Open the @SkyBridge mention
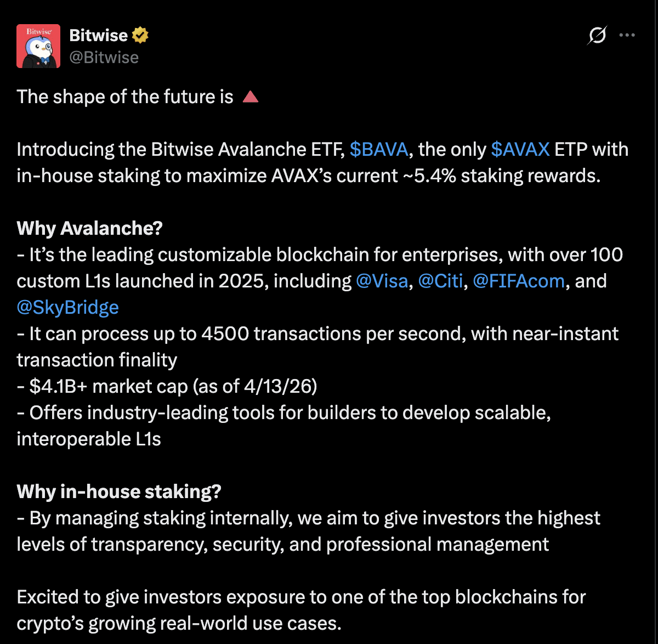This screenshot has height=644, width=658. [68, 307]
